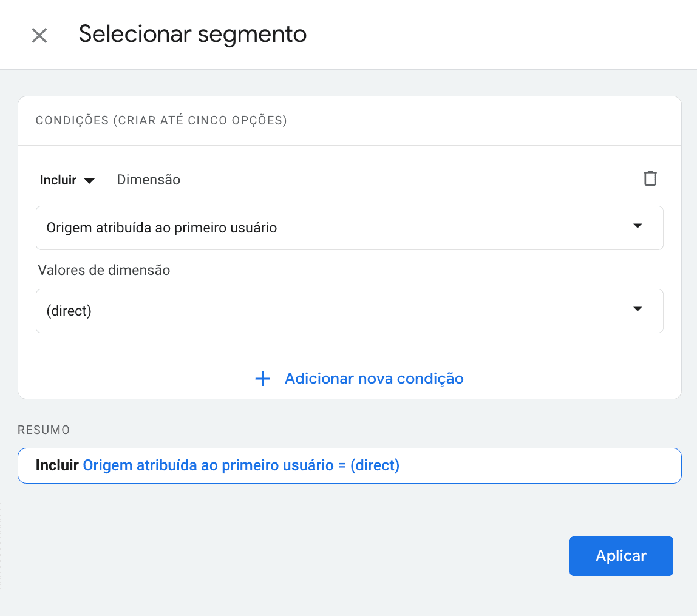The image size is (697, 616).
Task: Click the plus icon next to Adicionar nova condição
Action: 262,378
